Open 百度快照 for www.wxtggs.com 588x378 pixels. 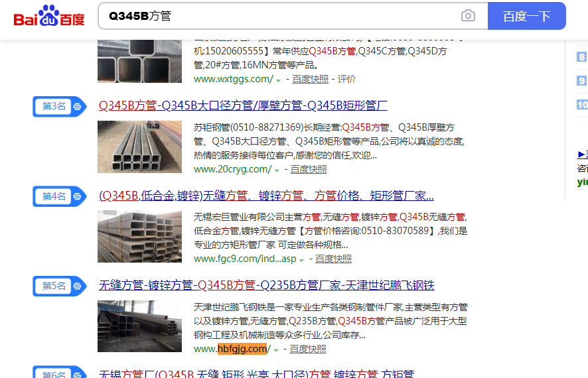[x=310, y=80]
